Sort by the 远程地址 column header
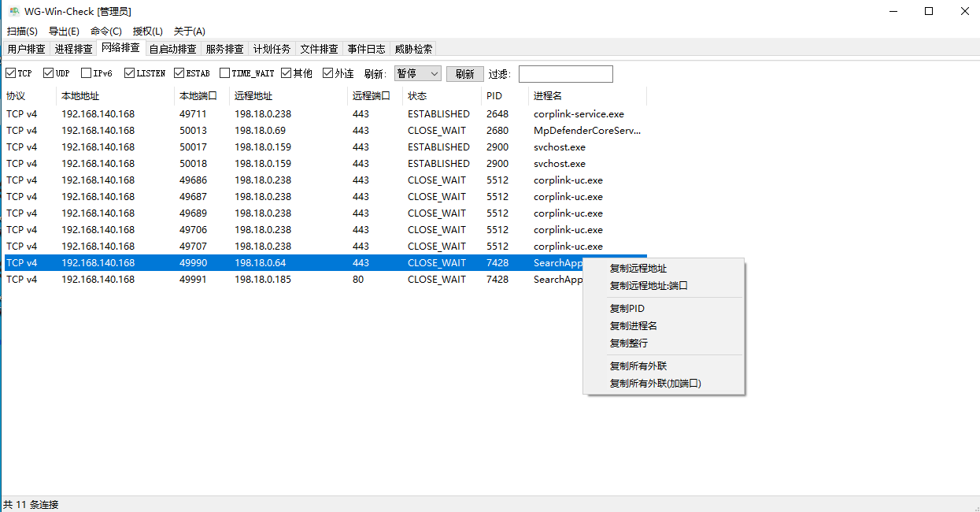 pyautogui.click(x=253, y=96)
